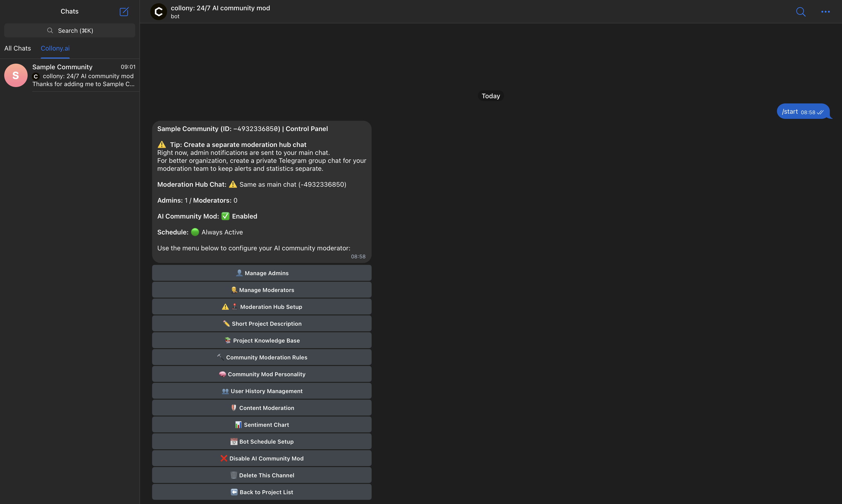Open Bot Schedule Setup
This screenshot has height=504, width=842.
(262, 441)
